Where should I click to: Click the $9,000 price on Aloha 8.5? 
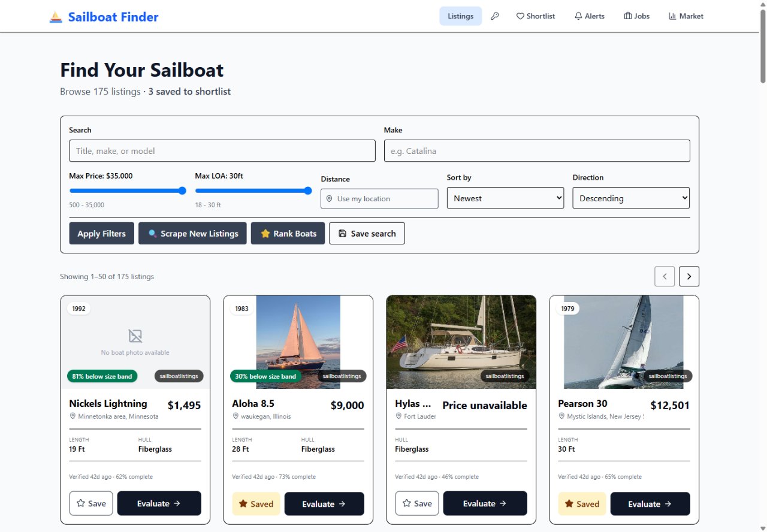tap(348, 406)
